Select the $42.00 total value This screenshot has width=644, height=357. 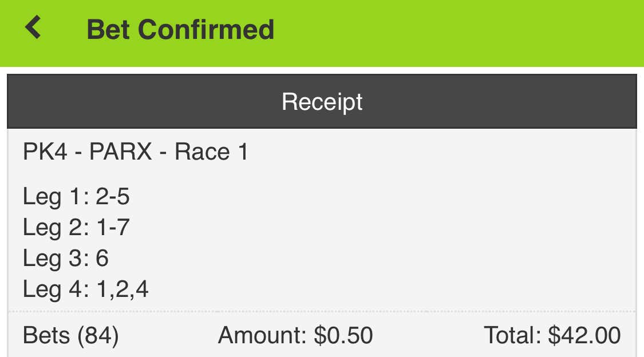(x=584, y=335)
